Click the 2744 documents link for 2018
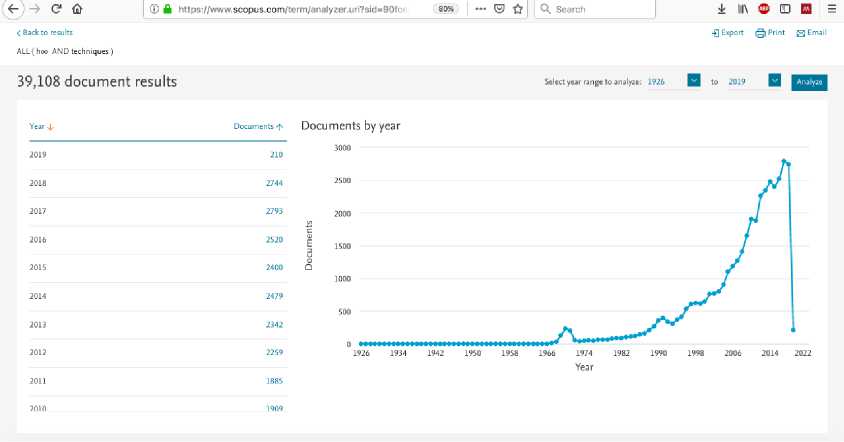 275,184
